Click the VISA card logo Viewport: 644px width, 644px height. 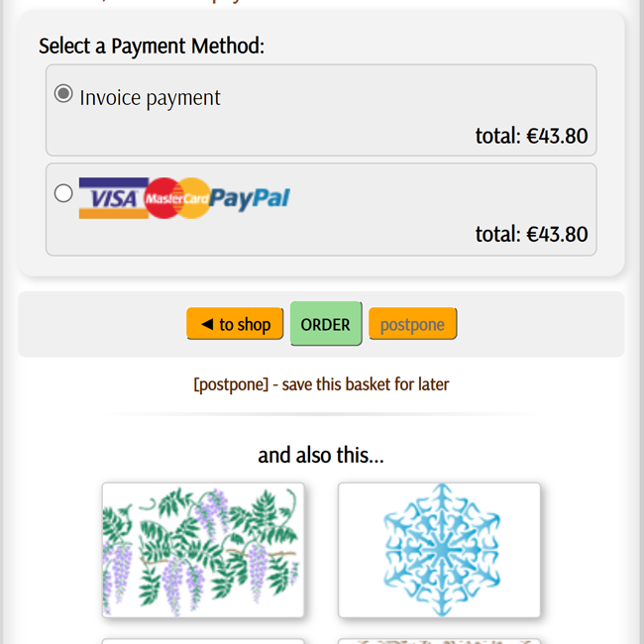(x=110, y=198)
